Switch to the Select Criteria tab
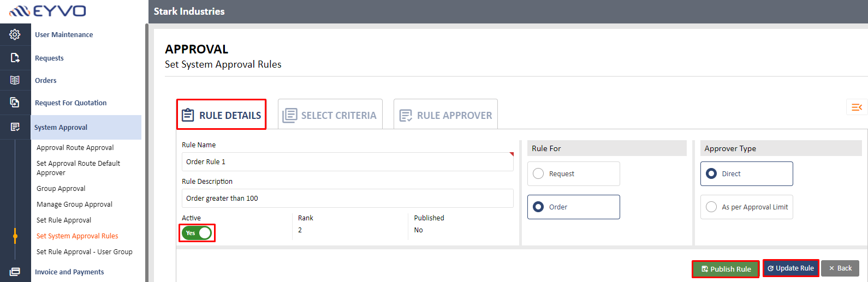The width and height of the screenshot is (868, 282). pyautogui.click(x=330, y=115)
